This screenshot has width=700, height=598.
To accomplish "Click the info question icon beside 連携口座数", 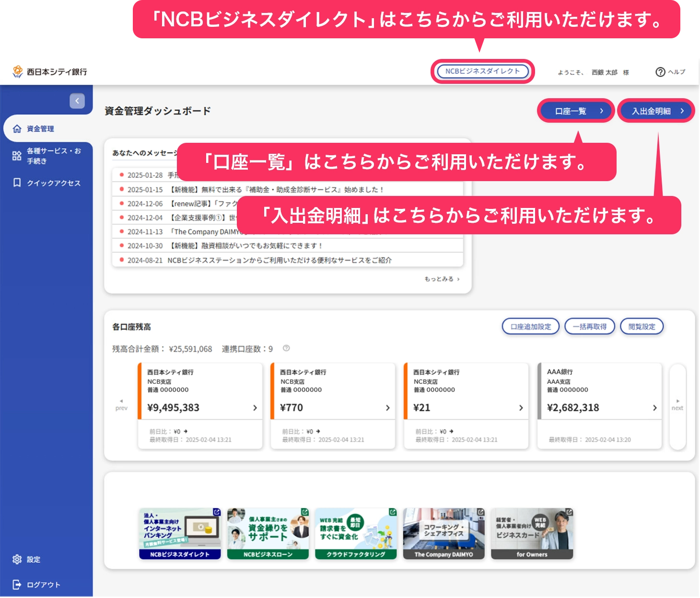I will (x=286, y=348).
